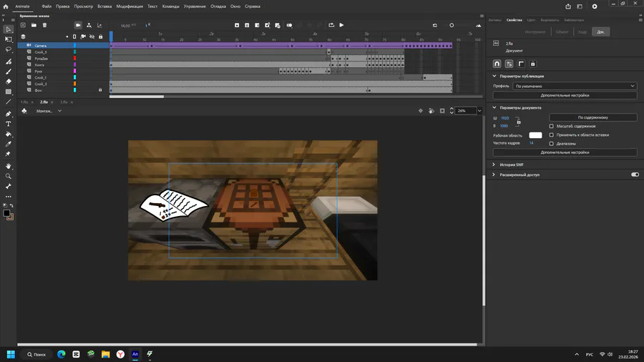Switch to the 3.fla document tab
Screen dimensions: 644x362
[x=64, y=102]
